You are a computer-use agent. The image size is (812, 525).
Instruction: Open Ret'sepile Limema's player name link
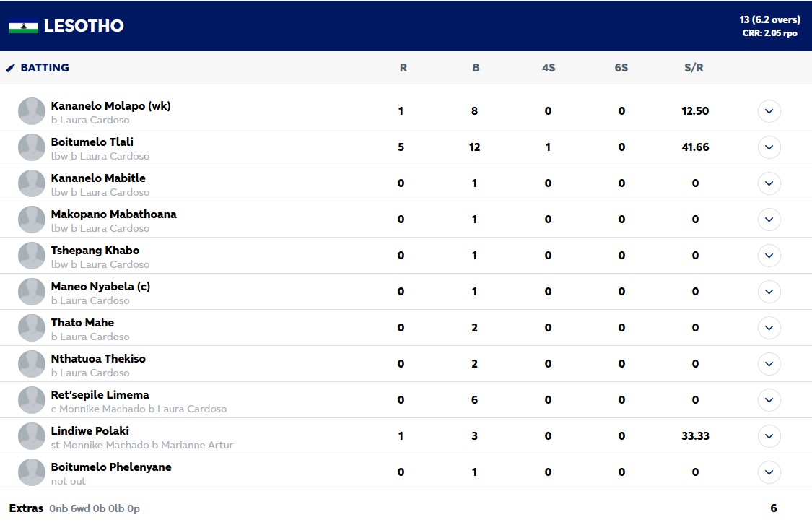click(100, 395)
